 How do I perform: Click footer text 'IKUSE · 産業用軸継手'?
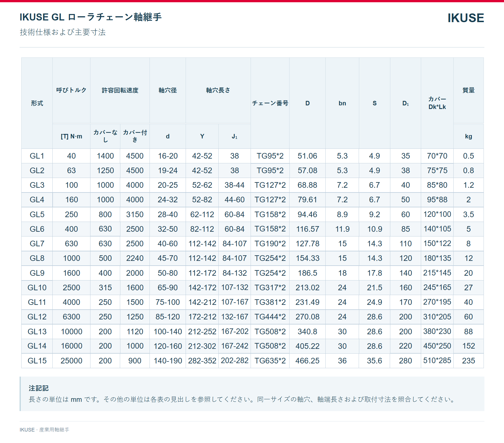click(x=45, y=430)
